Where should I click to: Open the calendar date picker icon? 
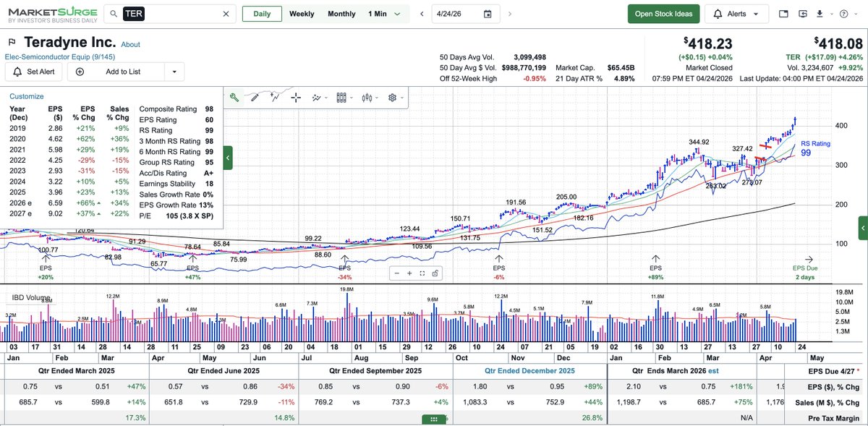pos(488,14)
